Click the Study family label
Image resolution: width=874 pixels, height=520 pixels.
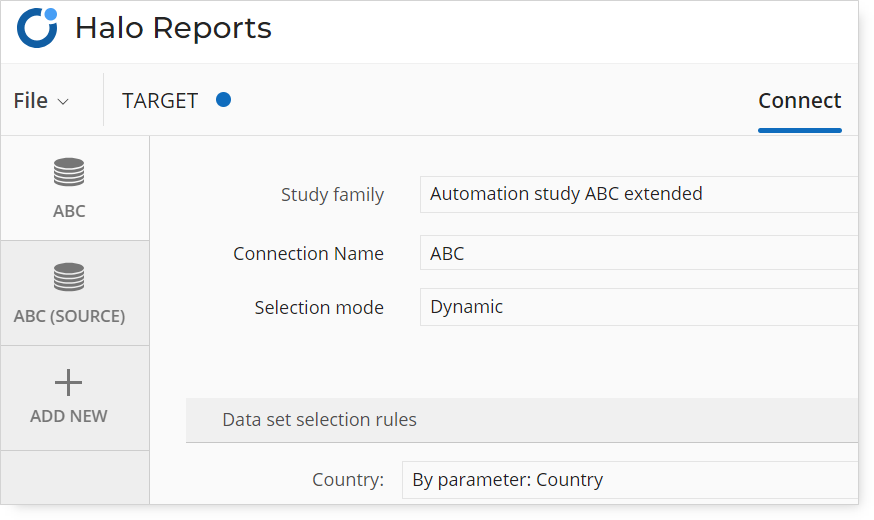[332, 195]
